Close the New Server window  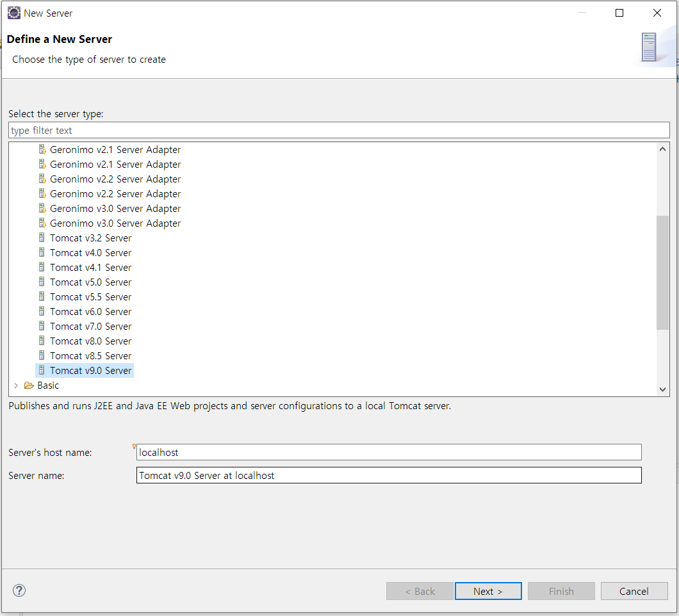(x=657, y=13)
